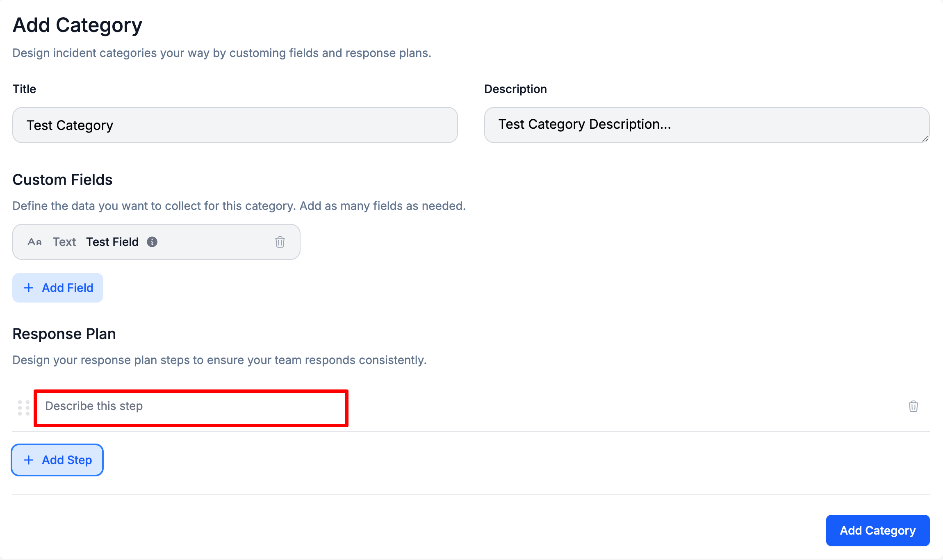
Task: Click the Text type label
Action: [x=64, y=242]
